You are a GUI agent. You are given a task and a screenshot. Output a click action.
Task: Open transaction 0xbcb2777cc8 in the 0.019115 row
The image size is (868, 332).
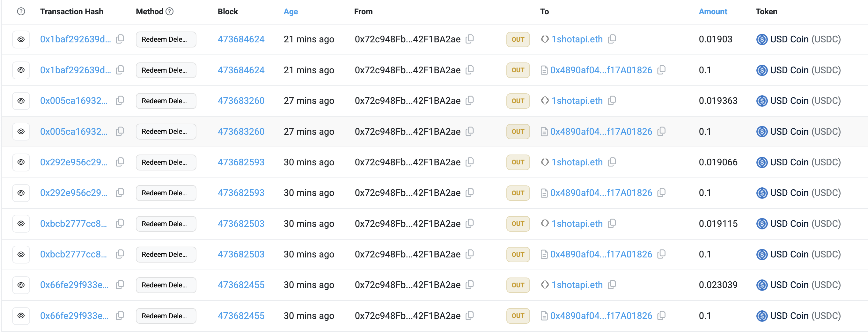73,224
